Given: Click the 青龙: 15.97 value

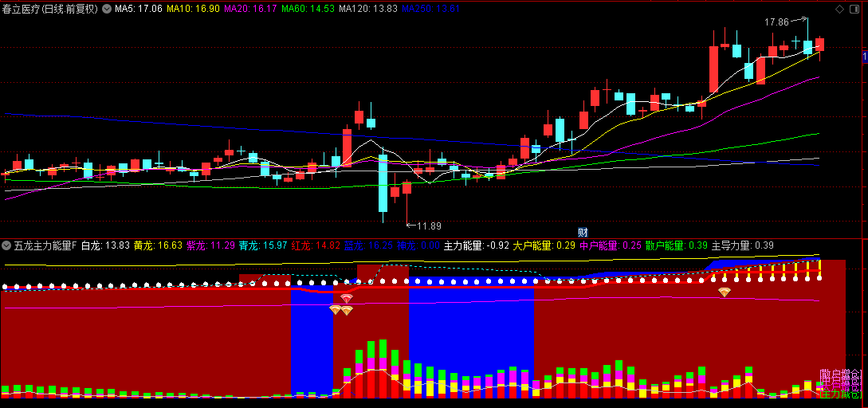Looking at the screenshot, I should pyautogui.click(x=263, y=245).
